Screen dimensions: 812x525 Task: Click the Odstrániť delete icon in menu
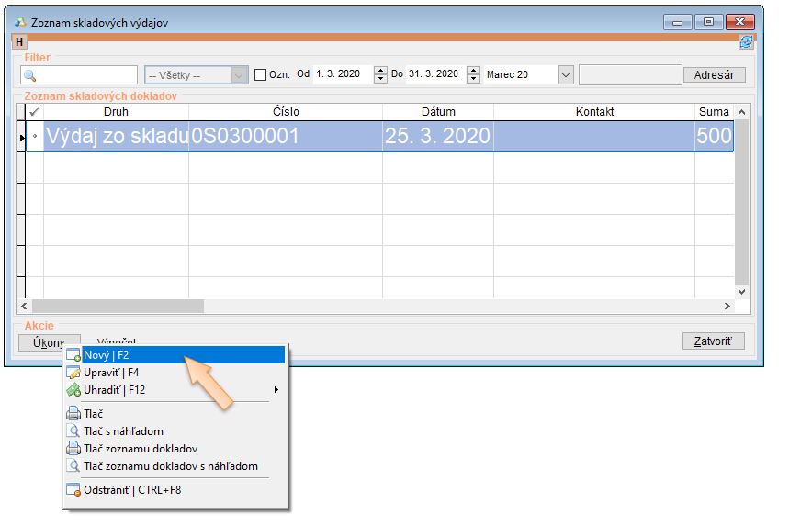73,490
